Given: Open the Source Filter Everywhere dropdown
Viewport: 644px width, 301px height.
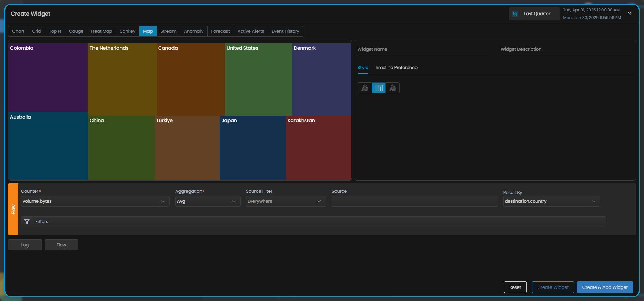Looking at the screenshot, I should 286,201.
